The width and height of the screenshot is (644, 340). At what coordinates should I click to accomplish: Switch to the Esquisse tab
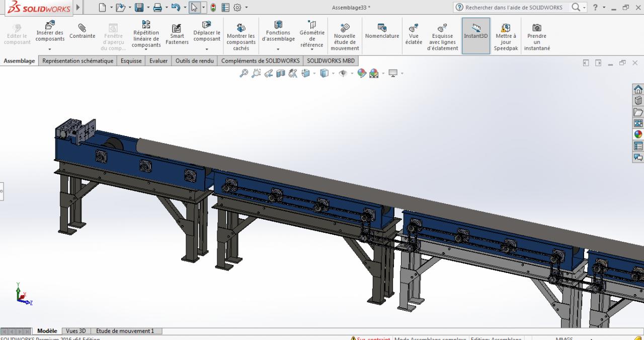click(x=131, y=61)
